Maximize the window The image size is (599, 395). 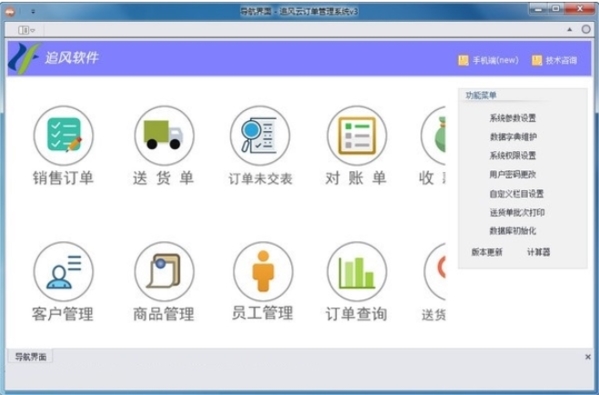click(556, 9)
